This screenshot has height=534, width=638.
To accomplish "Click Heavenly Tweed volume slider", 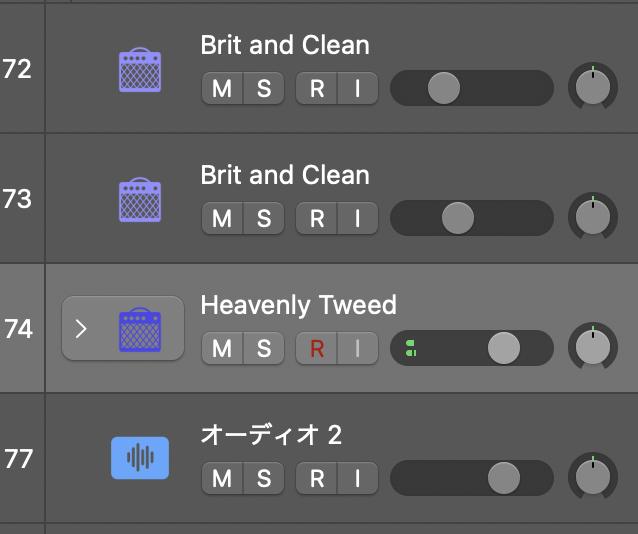I will pyautogui.click(x=503, y=348).
